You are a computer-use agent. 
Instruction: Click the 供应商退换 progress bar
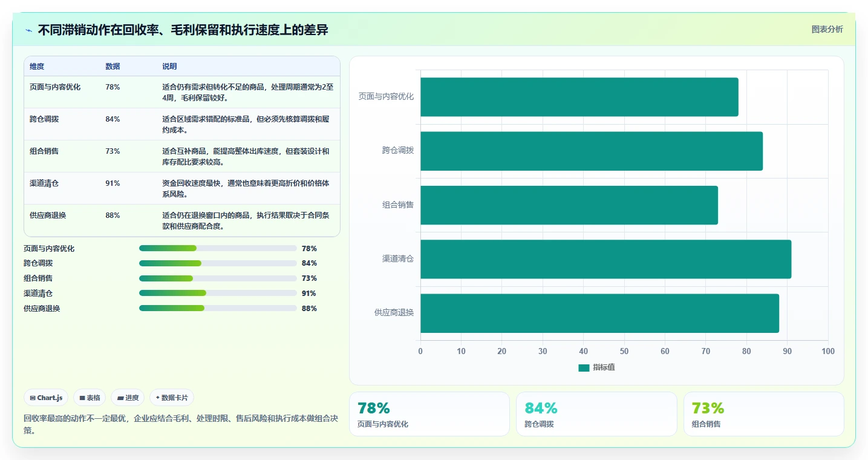218,308
